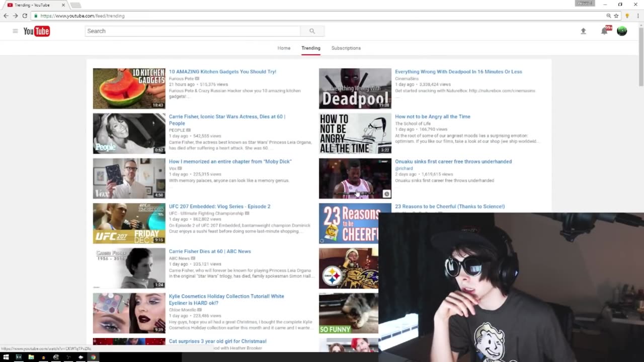Click the Deadpool thumbnail
This screenshot has width=644, height=362.
pyautogui.click(x=355, y=88)
